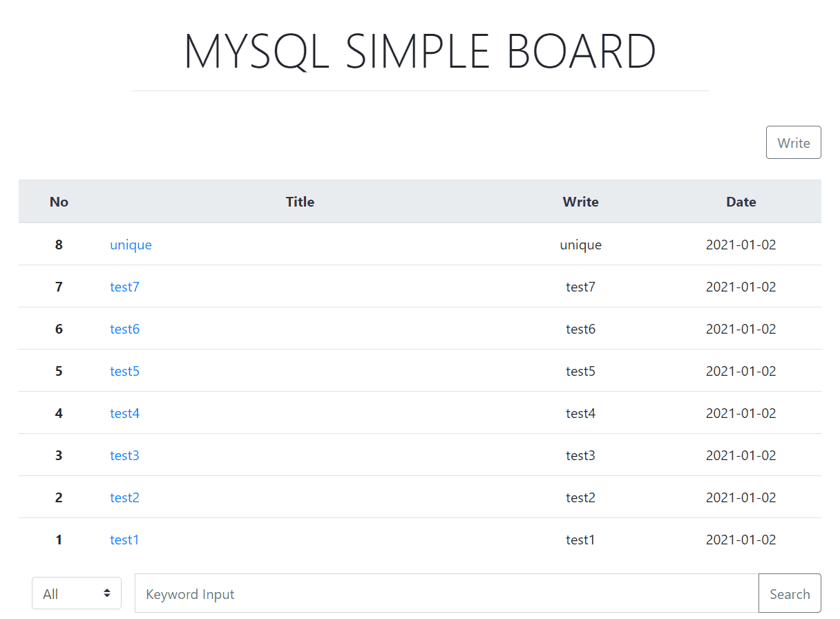The width and height of the screenshot is (840, 619).
Task: Expand the All search filter dropdown
Action: tap(77, 593)
